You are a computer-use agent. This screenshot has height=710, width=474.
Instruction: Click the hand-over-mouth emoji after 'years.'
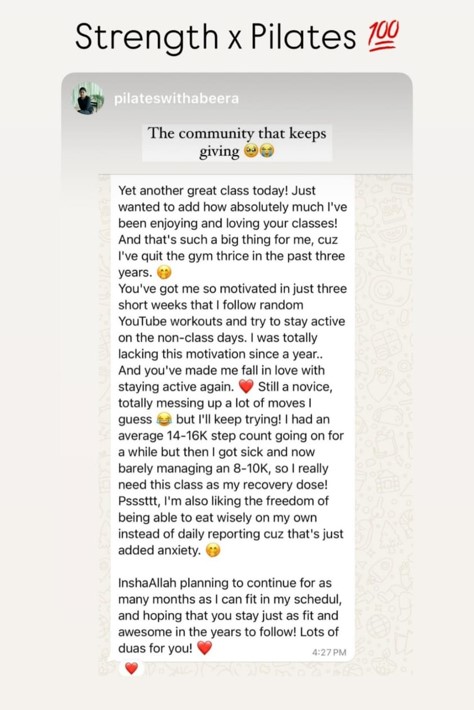tap(164, 273)
